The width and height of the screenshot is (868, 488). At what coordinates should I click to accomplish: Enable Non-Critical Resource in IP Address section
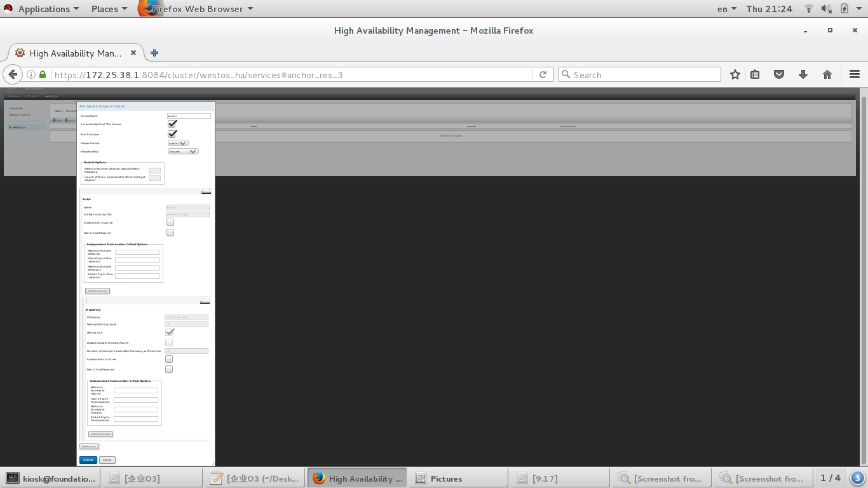tap(169, 369)
